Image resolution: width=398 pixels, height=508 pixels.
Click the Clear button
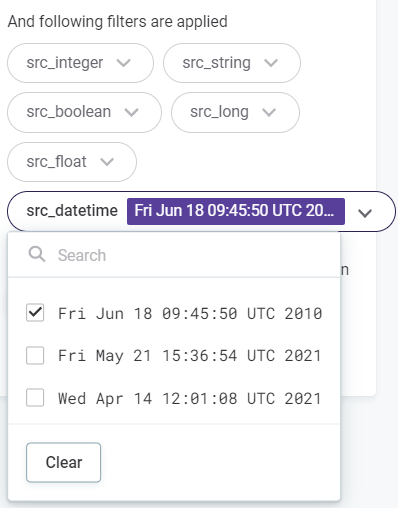(x=64, y=462)
